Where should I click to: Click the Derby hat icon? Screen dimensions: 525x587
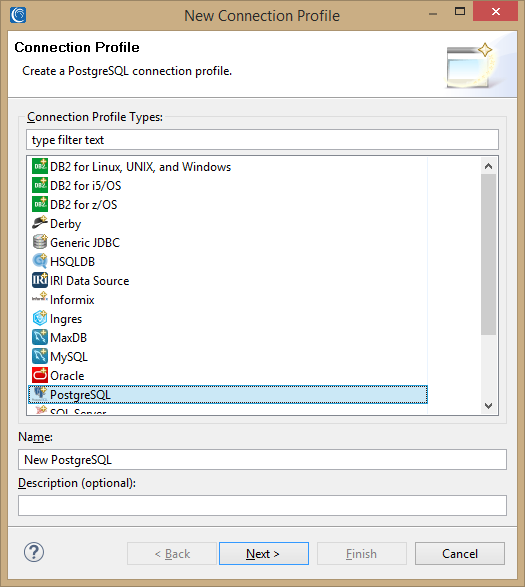40,223
